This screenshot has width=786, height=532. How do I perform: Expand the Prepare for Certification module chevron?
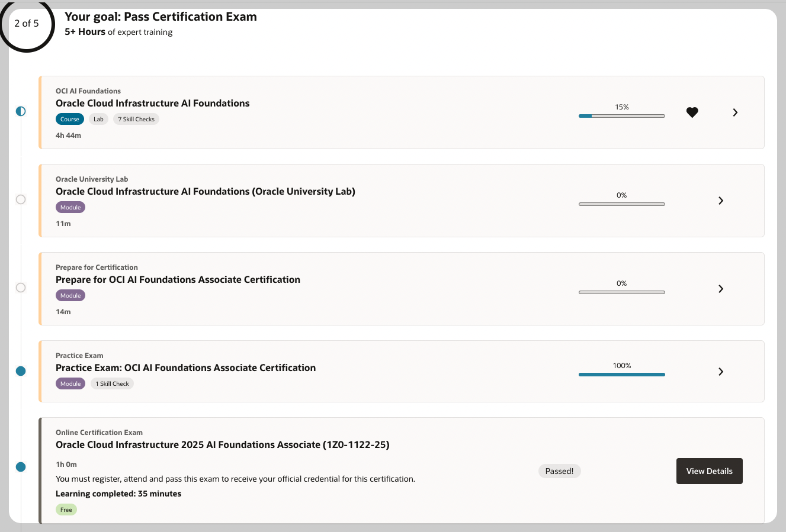tap(721, 289)
